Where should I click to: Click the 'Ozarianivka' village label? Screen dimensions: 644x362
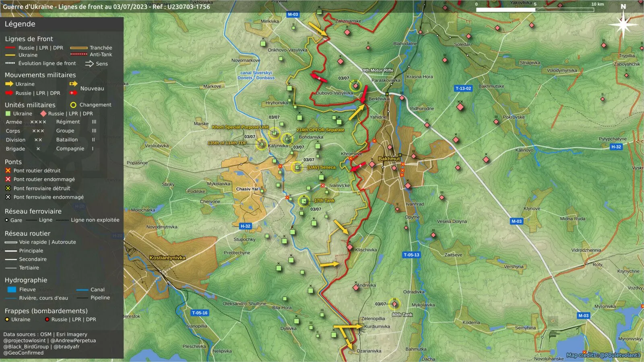click(369, 351)
